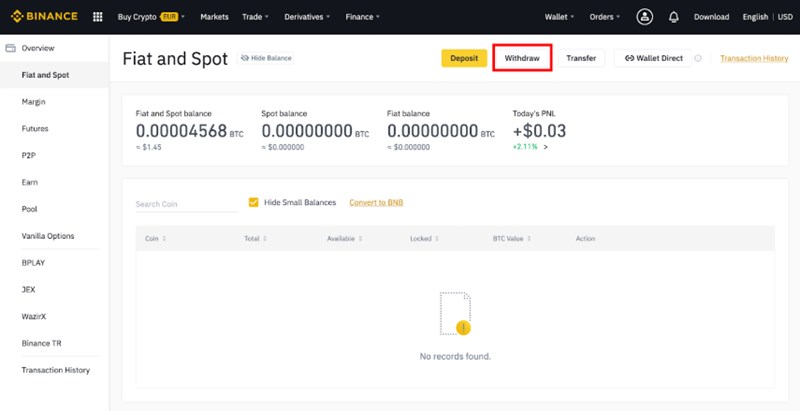Click the Withdraw button
The image size is (800, 411).
pyautogui.click(x=522, y=58)
